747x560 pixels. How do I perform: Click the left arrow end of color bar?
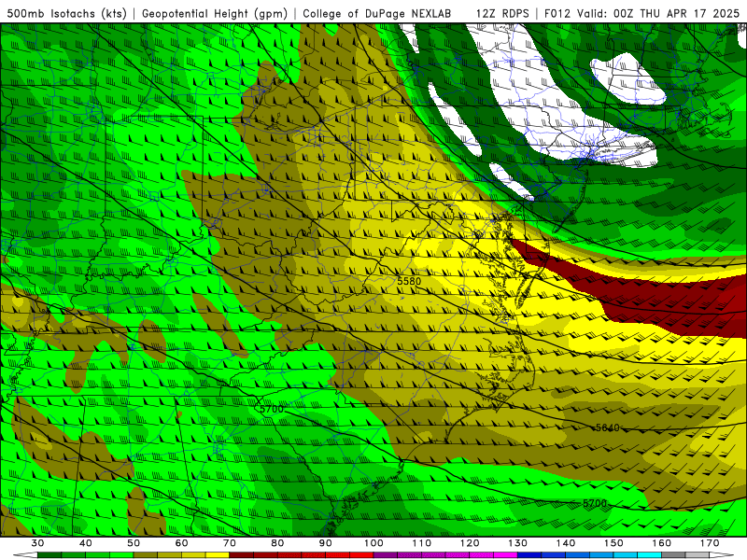[26, 555]
